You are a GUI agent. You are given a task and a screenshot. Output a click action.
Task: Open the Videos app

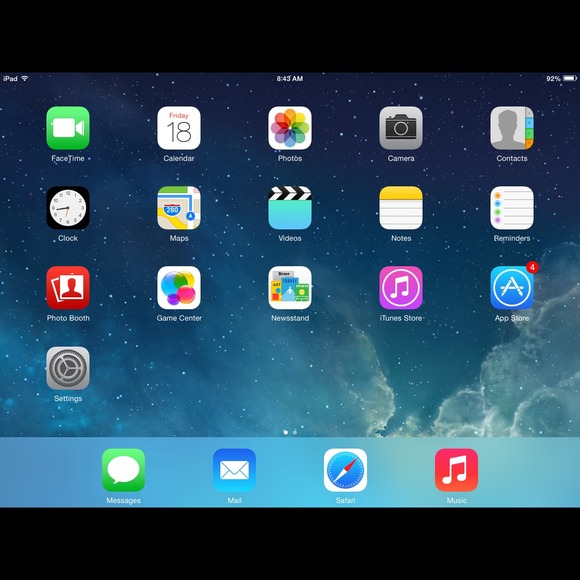click(290, 208)
